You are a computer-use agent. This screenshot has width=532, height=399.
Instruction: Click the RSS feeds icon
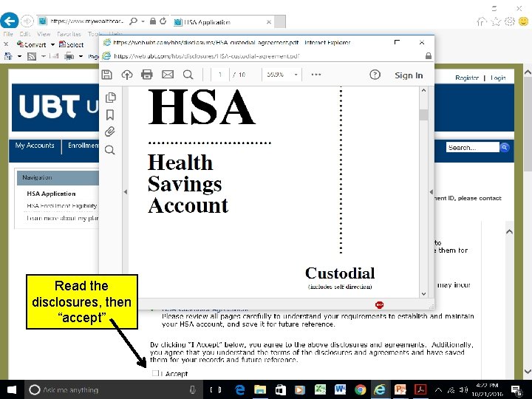[32, 56]
